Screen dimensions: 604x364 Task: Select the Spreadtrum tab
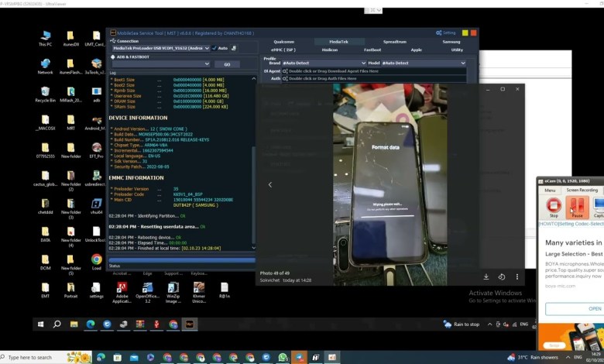tap(395, 42)
